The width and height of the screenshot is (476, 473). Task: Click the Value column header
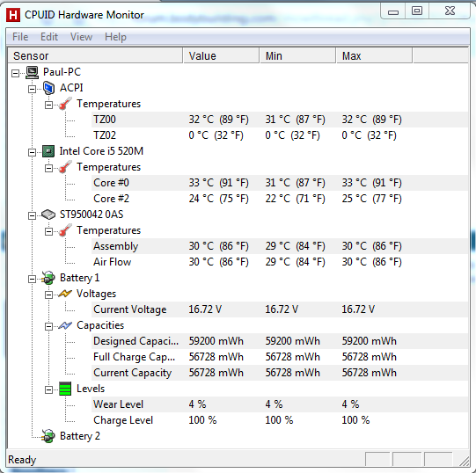click(x=222, y=55)
